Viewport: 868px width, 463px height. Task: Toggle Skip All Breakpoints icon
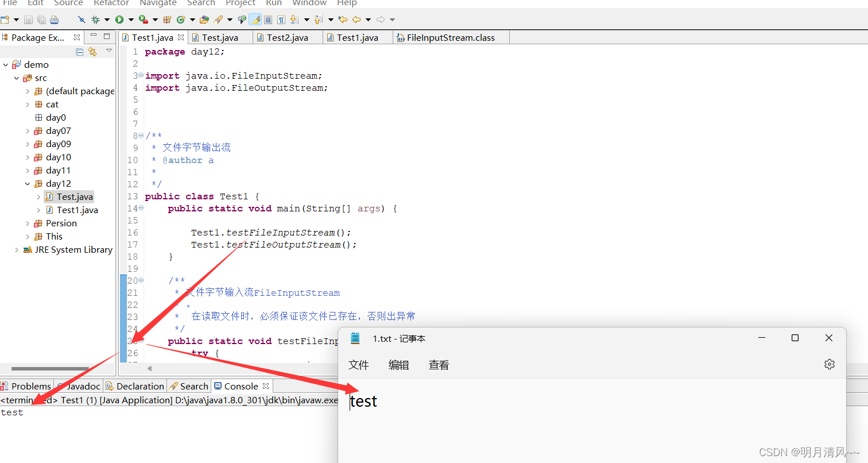(82, 20)
